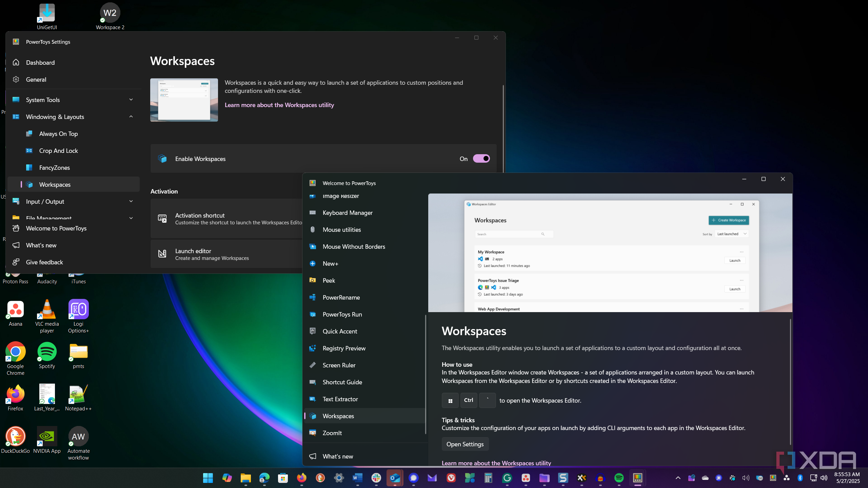Open the General settings page
868x488 pixels.
[x=73, y=79]
